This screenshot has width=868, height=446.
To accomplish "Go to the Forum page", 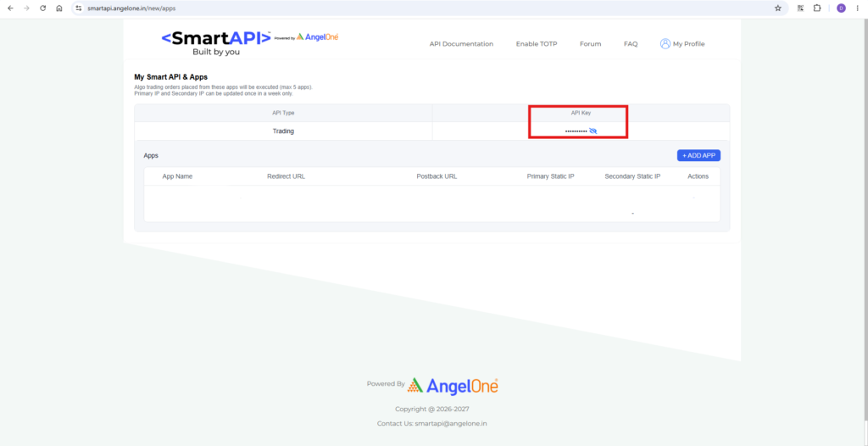I will pyautogui.click(x=590, y=44).
